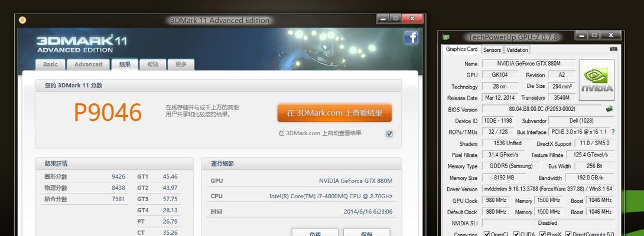The height and width of the screenshot is (236, 644).
Task: Toggle the PhysX checkbox in GPU-Z
Action: pyautogui.click(x=542, y=234)
